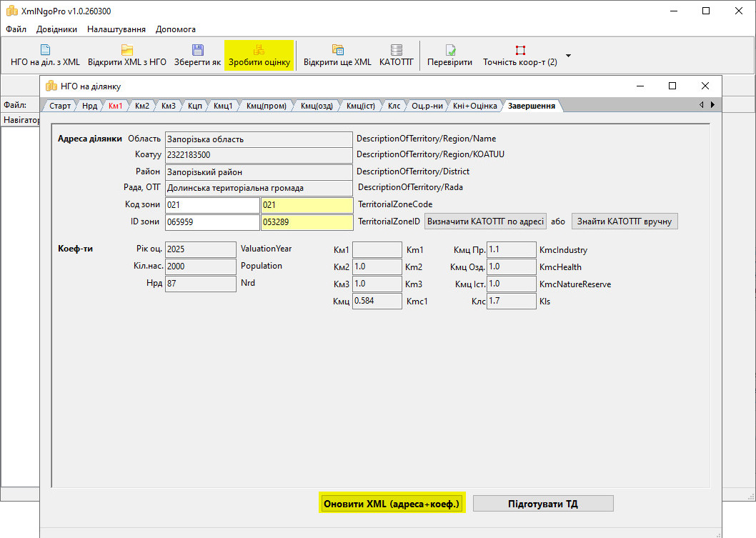Click 'Відкрити ще XML' toolbar icon
The width and height of the screenshot is (756, 538).
click(337, 50)
